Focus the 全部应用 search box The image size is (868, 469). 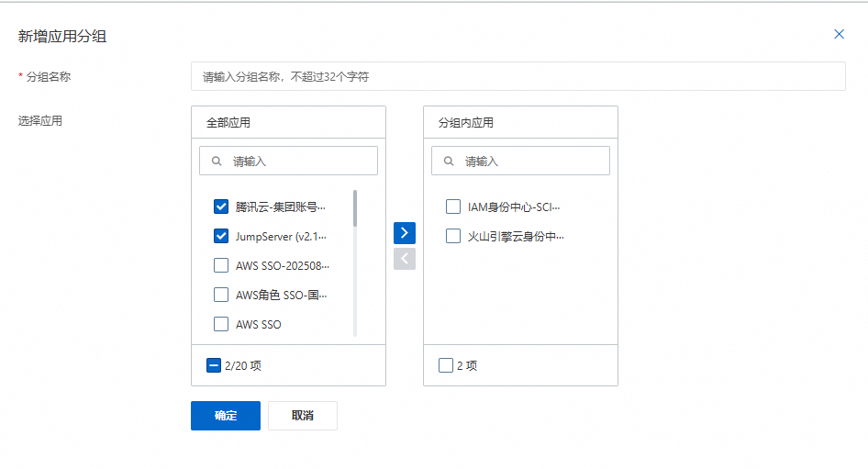[288, 161]
